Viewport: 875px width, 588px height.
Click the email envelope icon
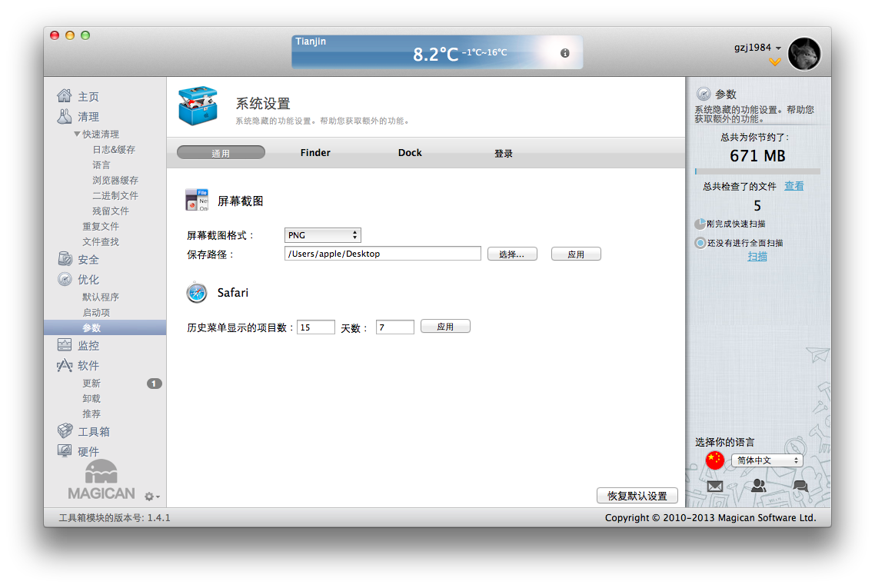(x=715, y=486)
